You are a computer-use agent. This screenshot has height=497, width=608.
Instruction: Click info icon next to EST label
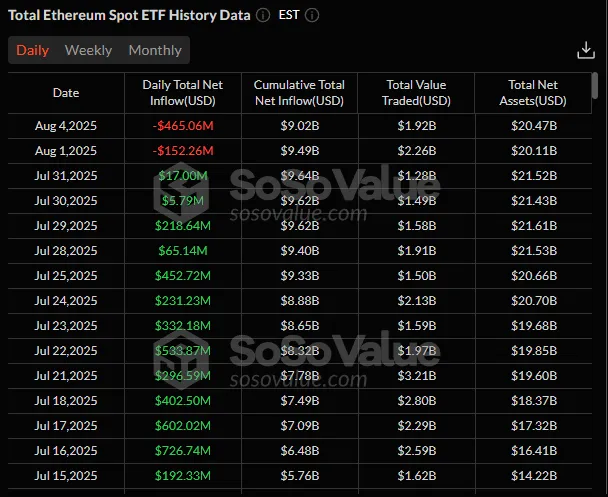click(313, 16)
